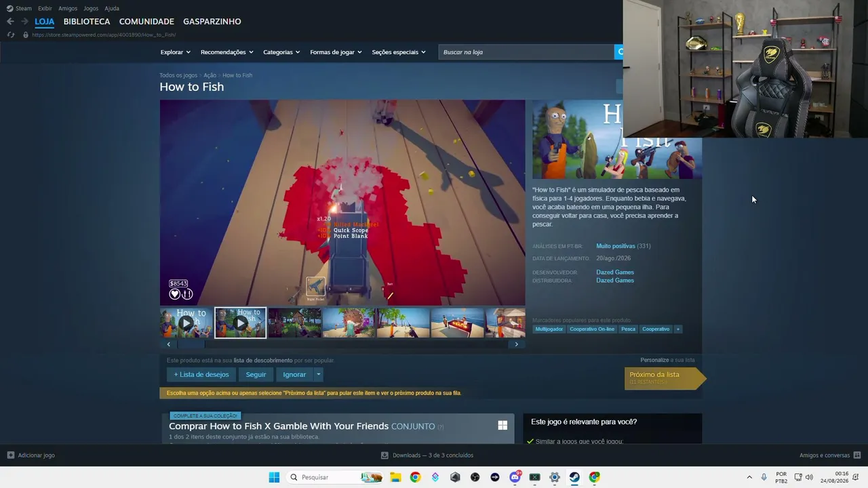Viewport: 868px width, 488px height.
Task: Open OBS Studio from the taskbar
Action: 475,477
